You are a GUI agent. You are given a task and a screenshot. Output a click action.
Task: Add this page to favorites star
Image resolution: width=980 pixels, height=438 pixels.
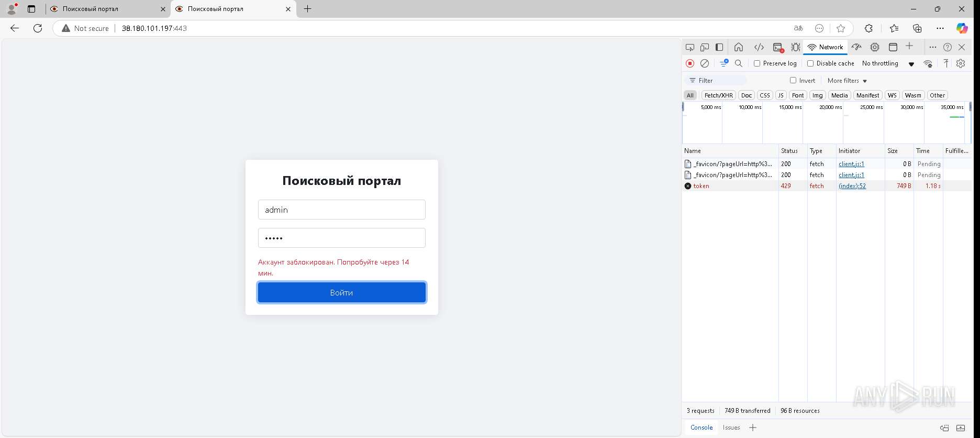(x=841, y=28)
